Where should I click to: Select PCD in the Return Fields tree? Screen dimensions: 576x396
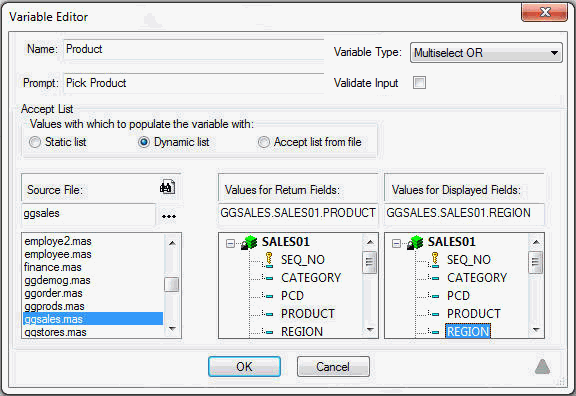[x=292, y=296]
